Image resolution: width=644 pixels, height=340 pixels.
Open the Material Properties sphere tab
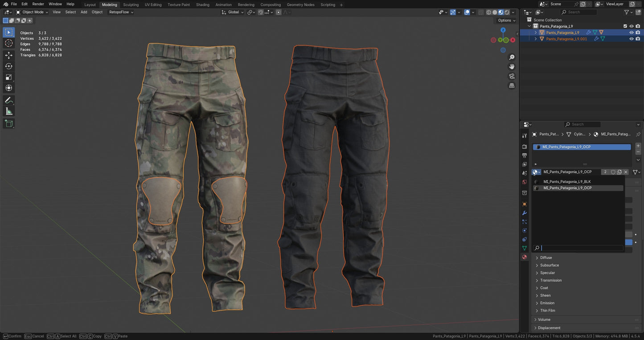524,257
